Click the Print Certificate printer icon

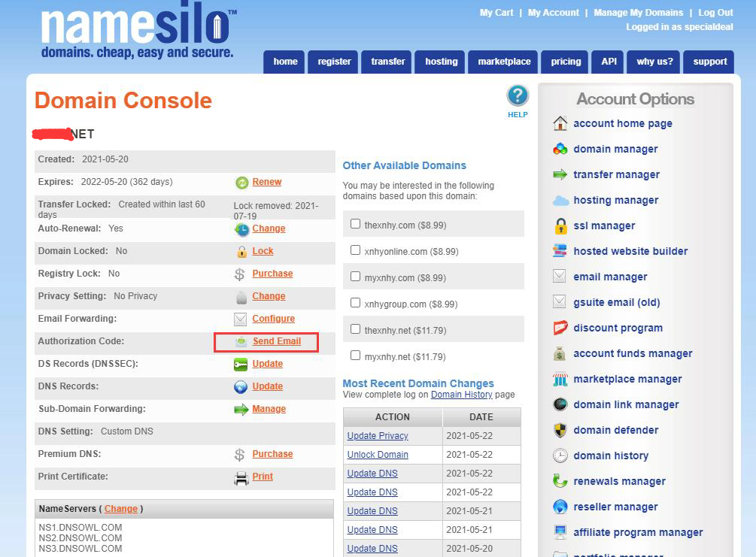241,478
